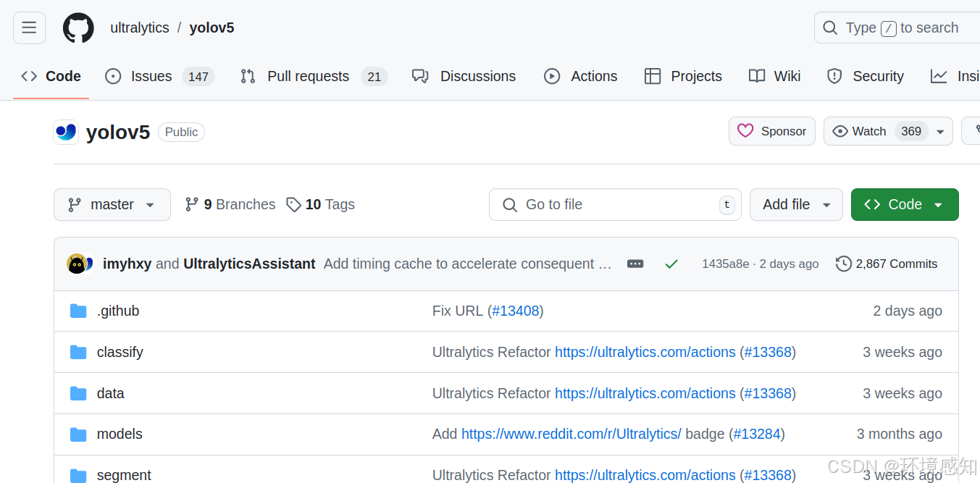Open the reddit.com/r/Ultralytics link
This screenshot has height=483, width=980.
[571, 434]
